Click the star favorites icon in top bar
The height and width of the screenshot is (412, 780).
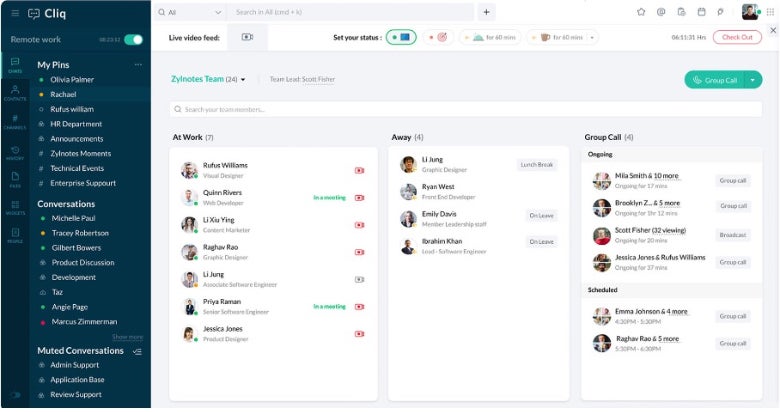641,12
